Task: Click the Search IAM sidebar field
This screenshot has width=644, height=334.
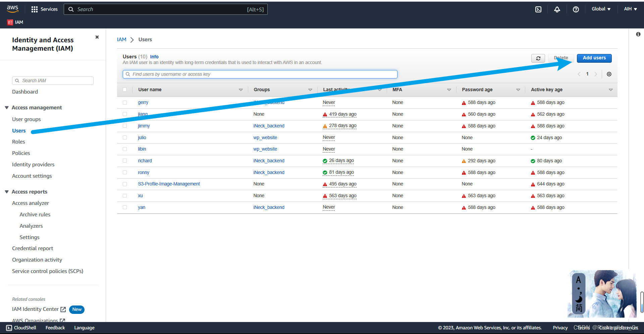Action: tap(53, 80)
